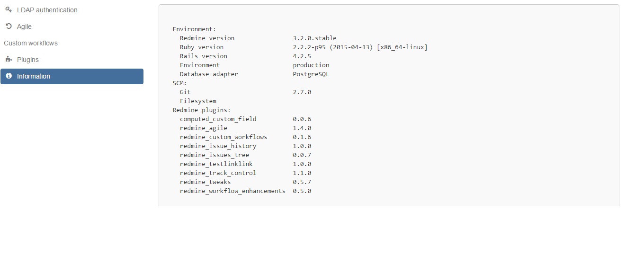Click the Redmine plugins section heading

[201, 110]
